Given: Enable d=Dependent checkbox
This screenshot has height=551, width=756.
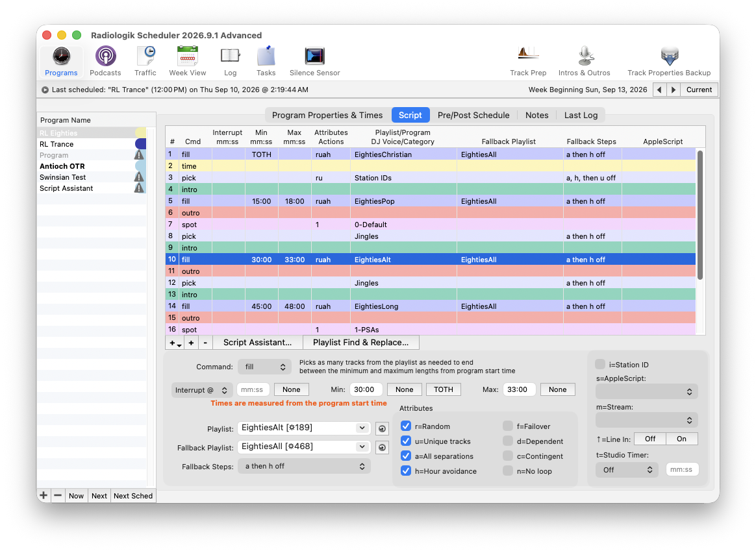Looking at the screenshot, I should point(508,441).
